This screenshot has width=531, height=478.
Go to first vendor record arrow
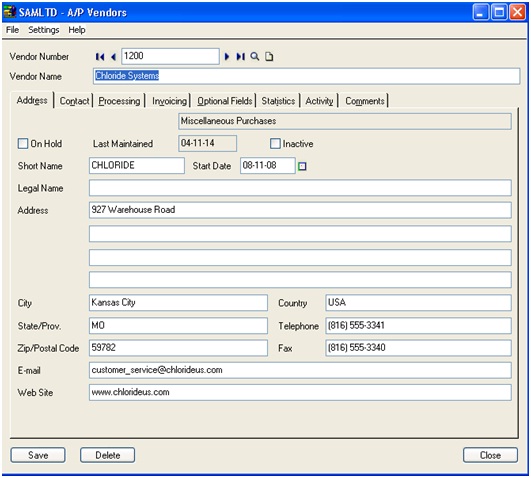click(x=100, y=57)
